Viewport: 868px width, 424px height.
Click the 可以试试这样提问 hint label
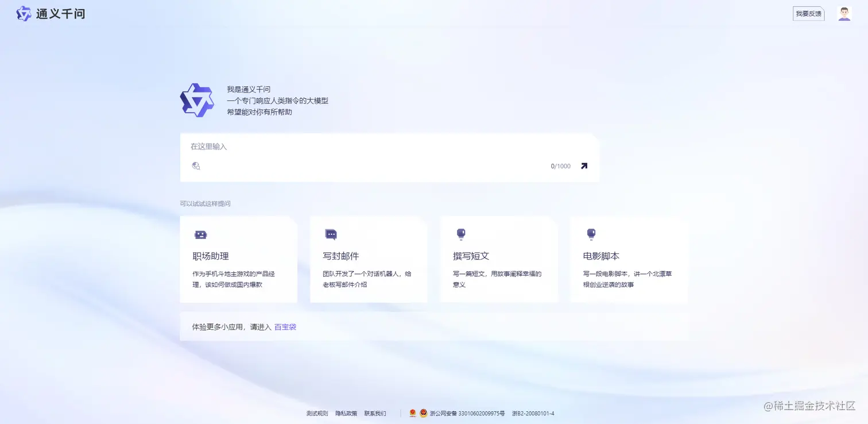pyautogui.click(x=206, y=203)
